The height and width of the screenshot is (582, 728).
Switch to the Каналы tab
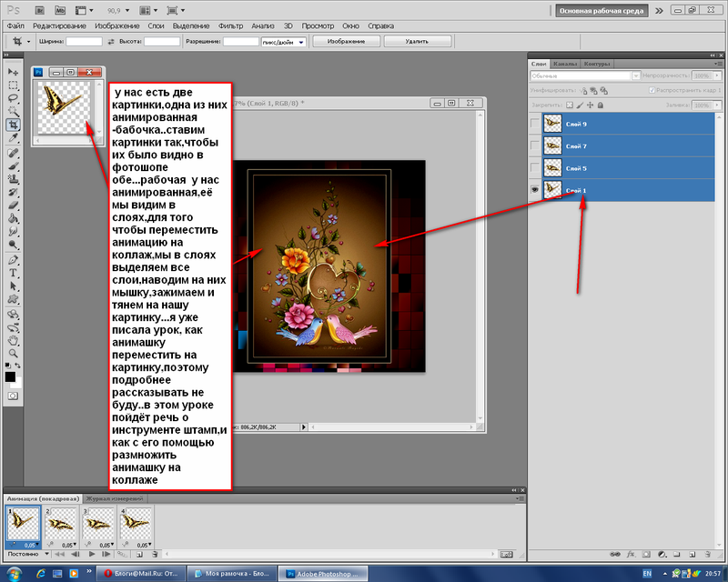(x=565, y=64)
